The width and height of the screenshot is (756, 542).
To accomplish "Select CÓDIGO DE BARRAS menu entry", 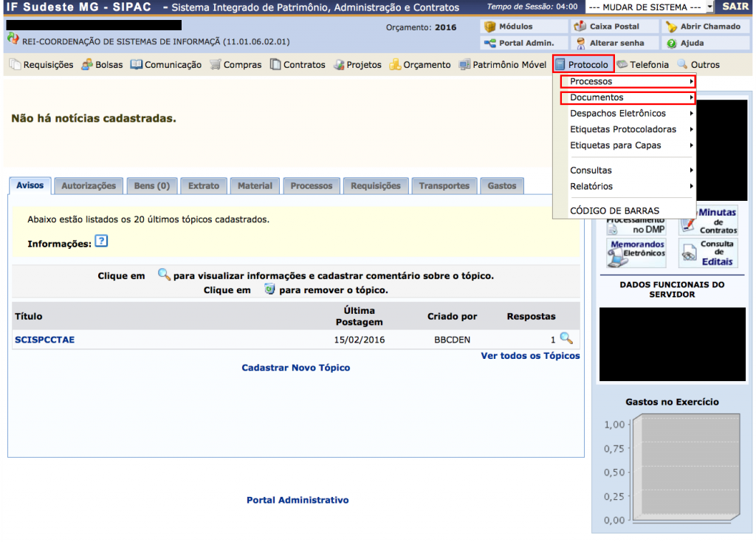I will point(614,210).
